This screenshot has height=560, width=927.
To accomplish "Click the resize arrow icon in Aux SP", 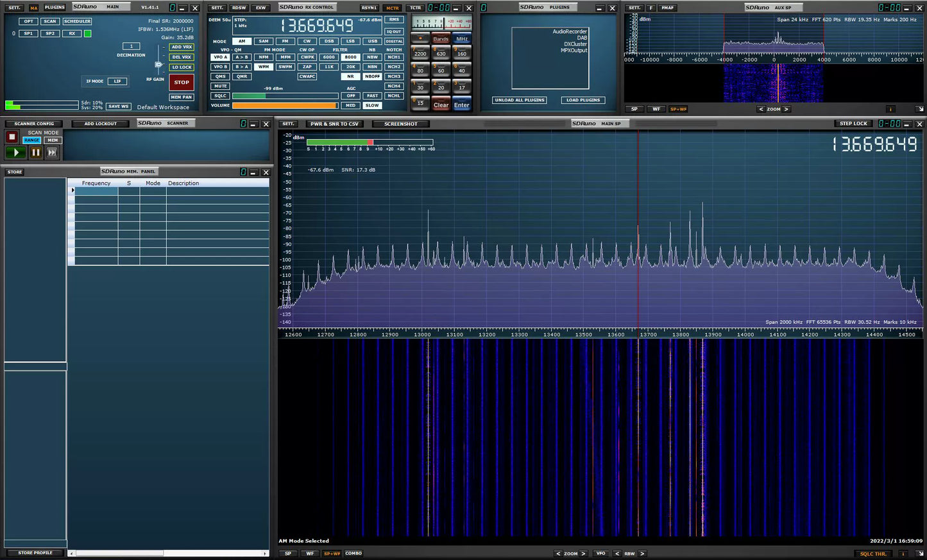I will (919, 109).
